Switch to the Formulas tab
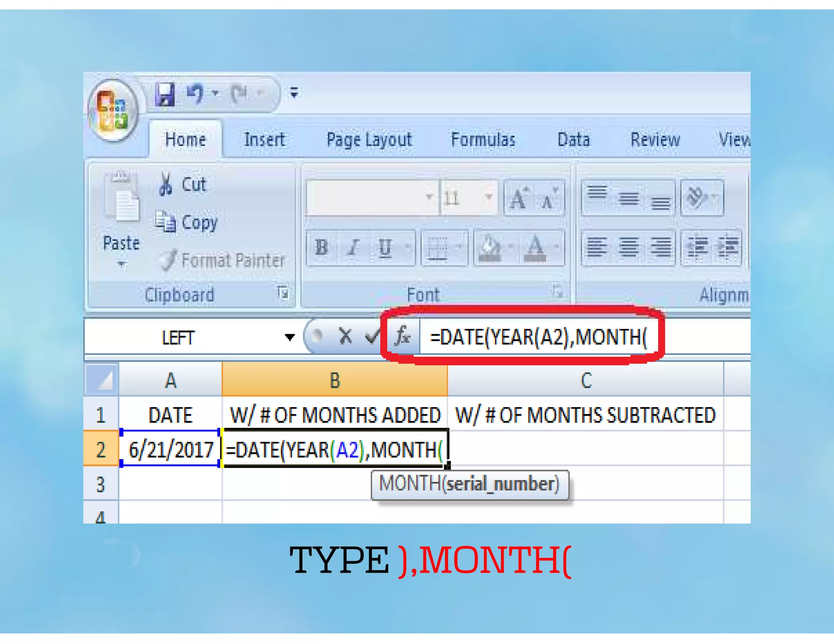 tap(483, 140)
